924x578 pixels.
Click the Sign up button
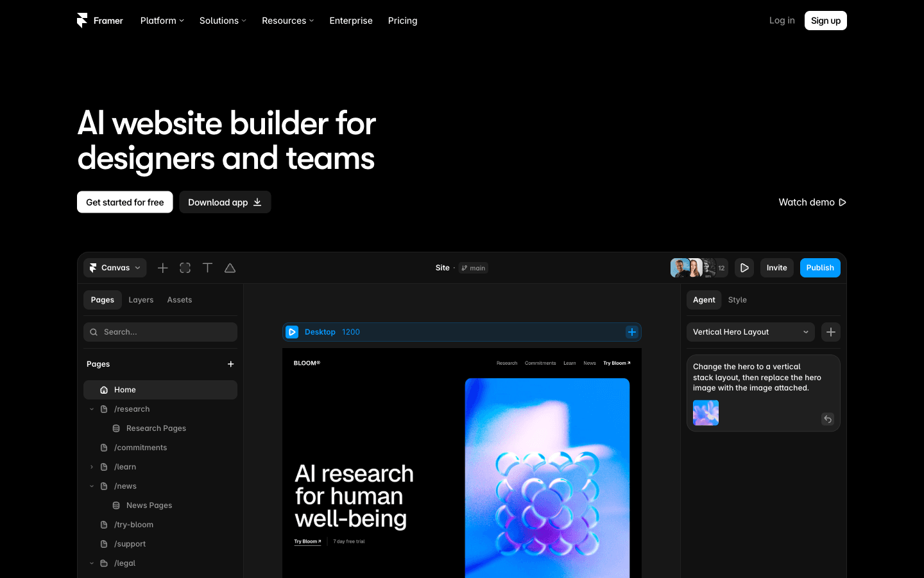coord(826,21)
